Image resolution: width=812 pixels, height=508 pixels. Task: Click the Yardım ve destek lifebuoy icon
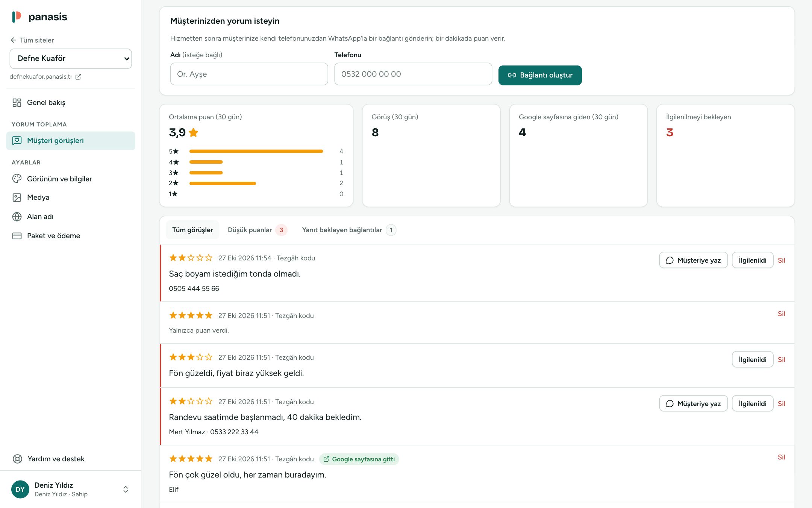[x=17, y=459]
